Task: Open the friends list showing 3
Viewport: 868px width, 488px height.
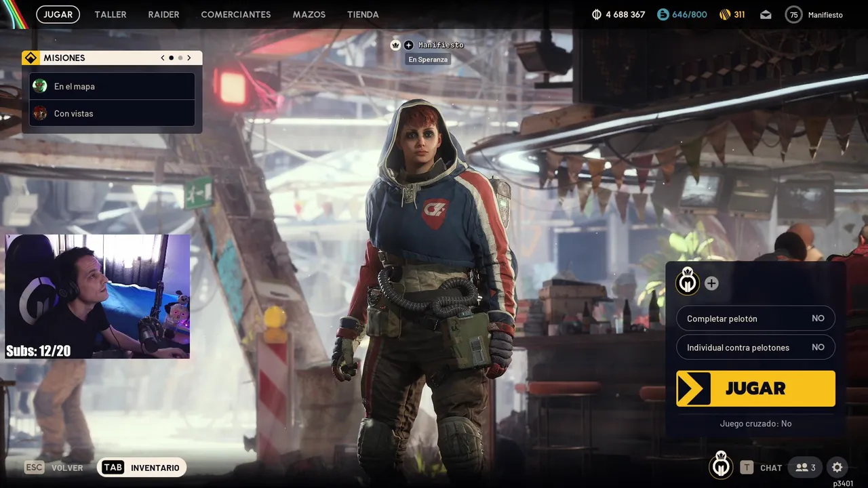Action: pos(805,468)
